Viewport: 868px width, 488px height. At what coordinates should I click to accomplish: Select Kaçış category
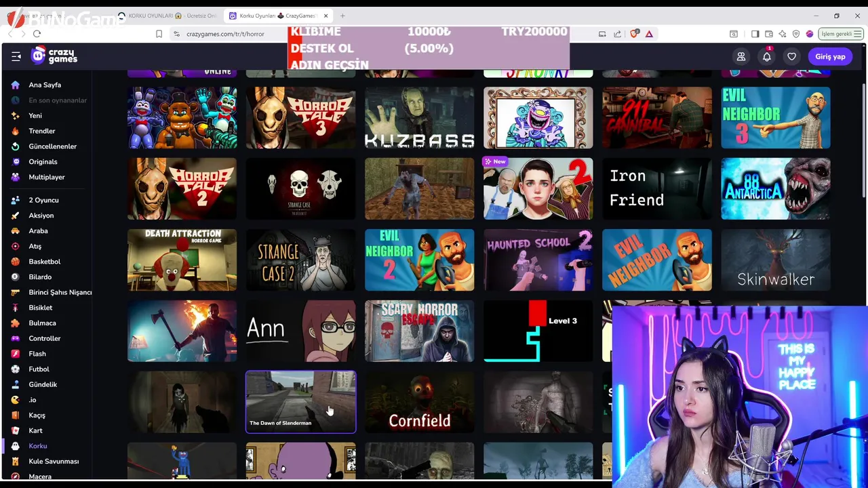pos(37,415)
